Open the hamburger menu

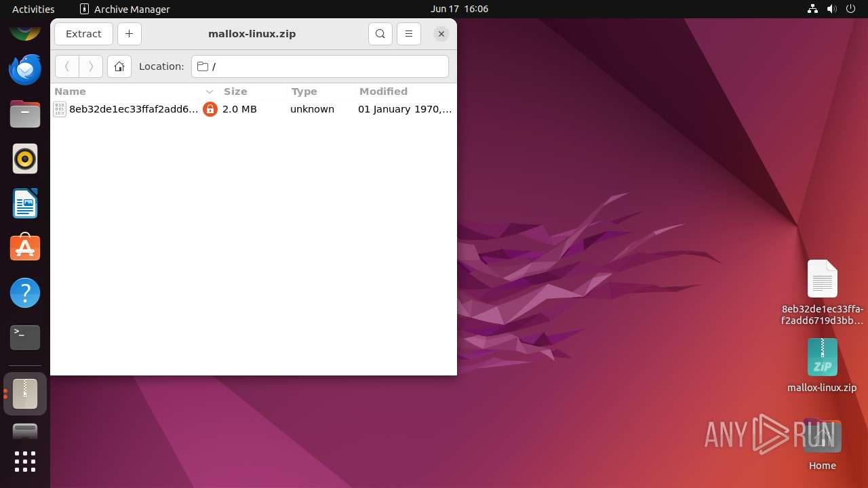click(x=408, y=34)
